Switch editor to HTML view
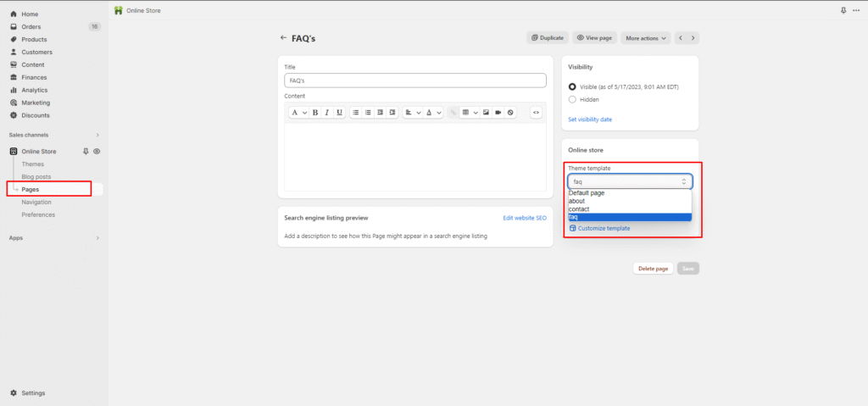 pos(536,112)
